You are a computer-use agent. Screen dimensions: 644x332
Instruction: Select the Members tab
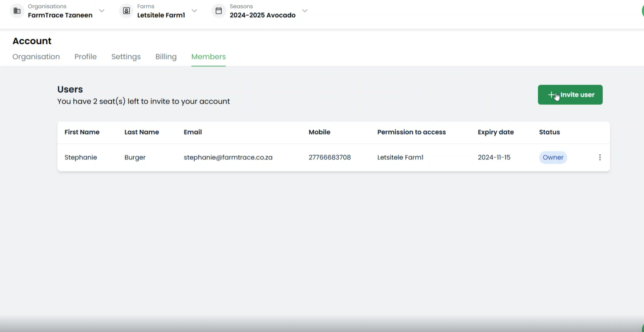tap(208, 57)
